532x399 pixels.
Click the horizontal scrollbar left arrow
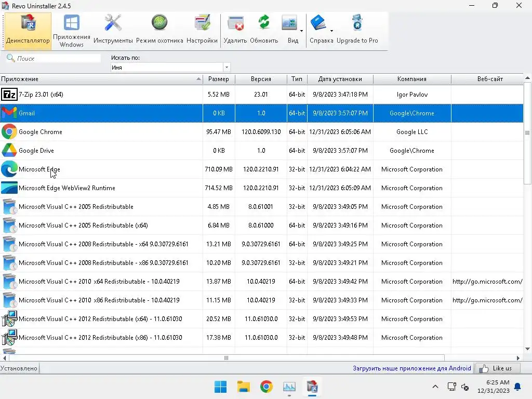point(4,358)
